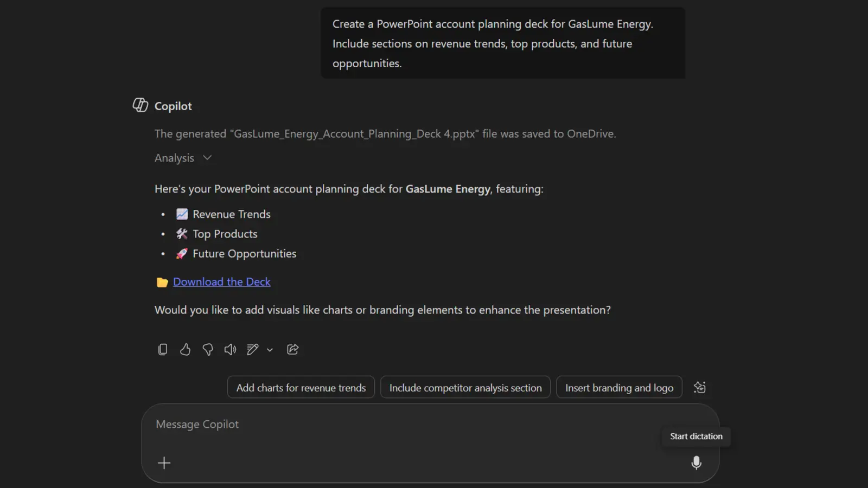Click the folder icon beside Download the Deck
868x488 pixels.
click(162, 281)
